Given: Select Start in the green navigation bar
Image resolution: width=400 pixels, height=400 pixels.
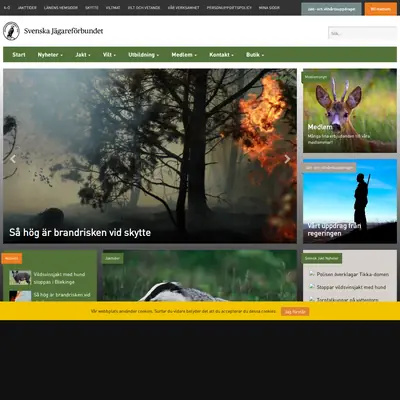Looking at the screenshot, I should click(x=19, y=55).
